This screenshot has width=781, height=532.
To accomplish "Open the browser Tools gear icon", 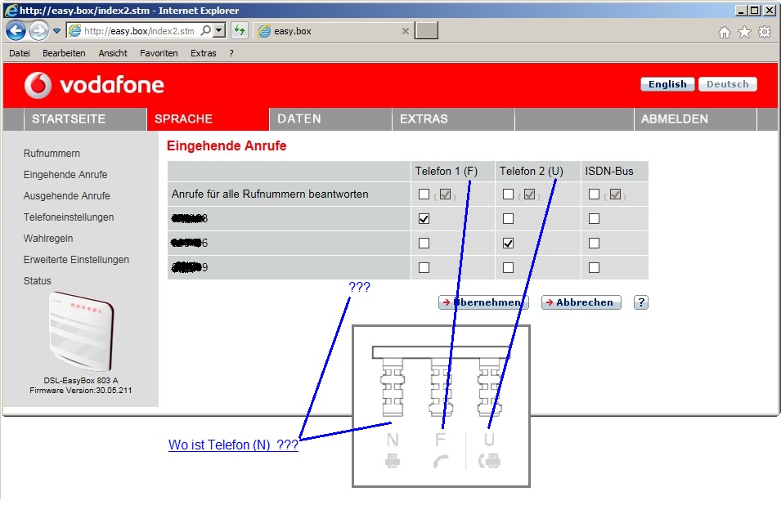I will tap(763, 31).
